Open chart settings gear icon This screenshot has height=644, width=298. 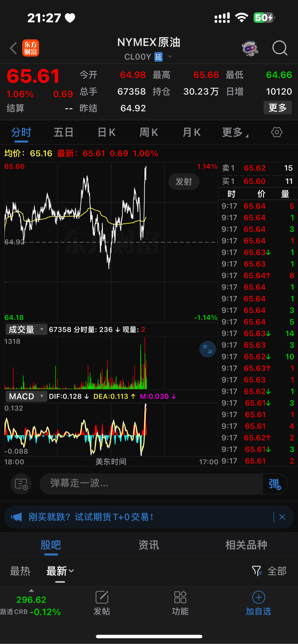pyautogui.click(x=277, y=132)
